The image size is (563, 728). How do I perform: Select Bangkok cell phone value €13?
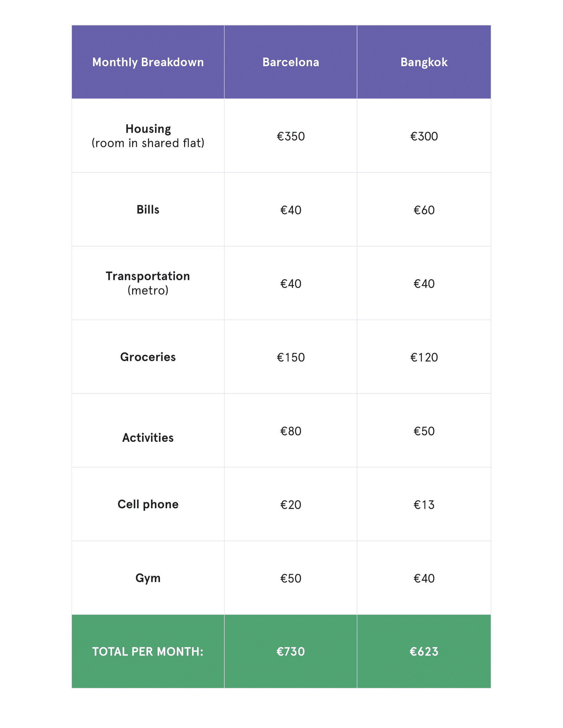(424, 505)
